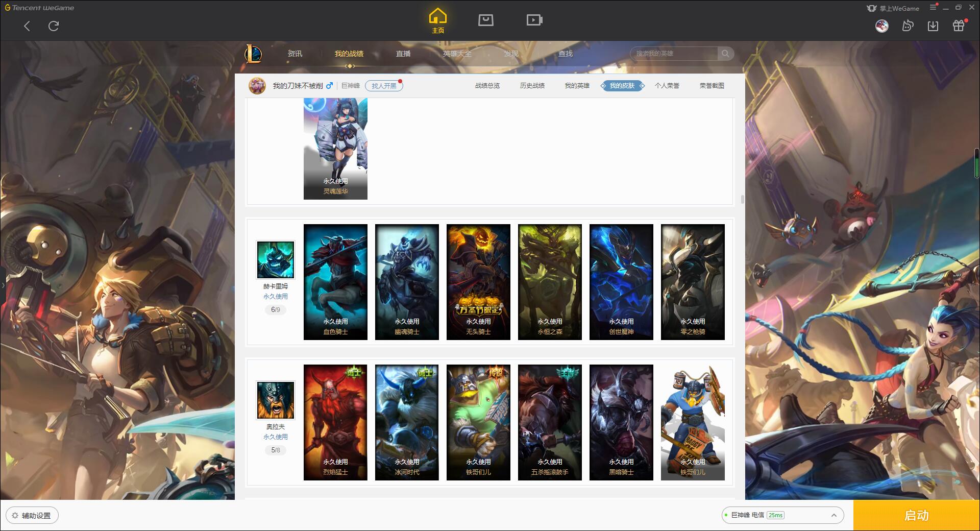Click the 巨神峰 server label beside name
Screen dimensions: 980x531
pos(351,86)
